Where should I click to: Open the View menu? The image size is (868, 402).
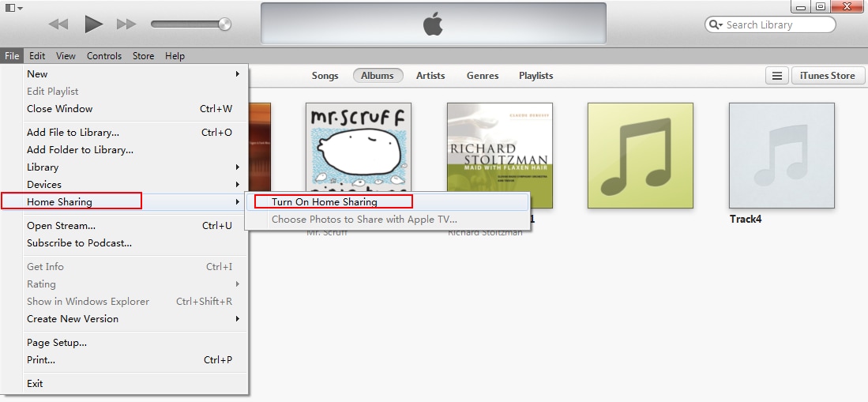click(66, 56)
